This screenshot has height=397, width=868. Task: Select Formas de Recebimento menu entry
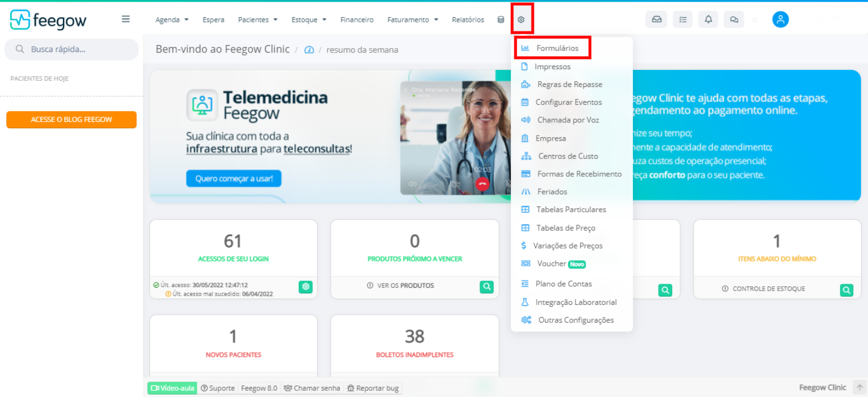pyautogui.click(x=572, y=174)
